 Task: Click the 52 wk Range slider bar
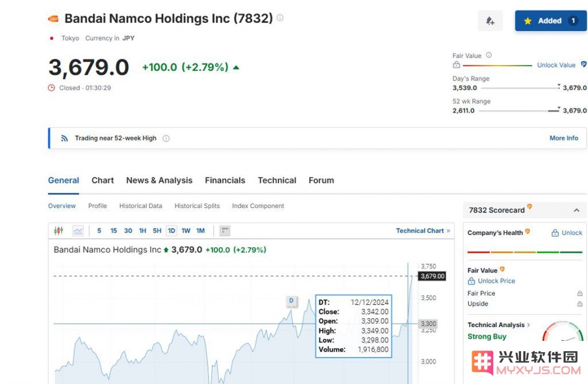pyautogui.click(x=519, y=111)
